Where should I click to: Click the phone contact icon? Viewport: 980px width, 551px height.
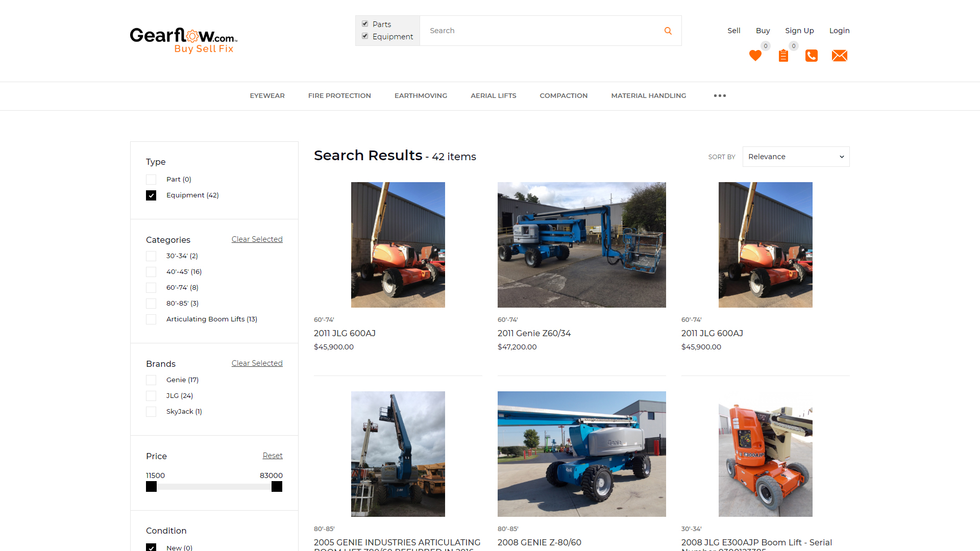(x=812, y=56)
